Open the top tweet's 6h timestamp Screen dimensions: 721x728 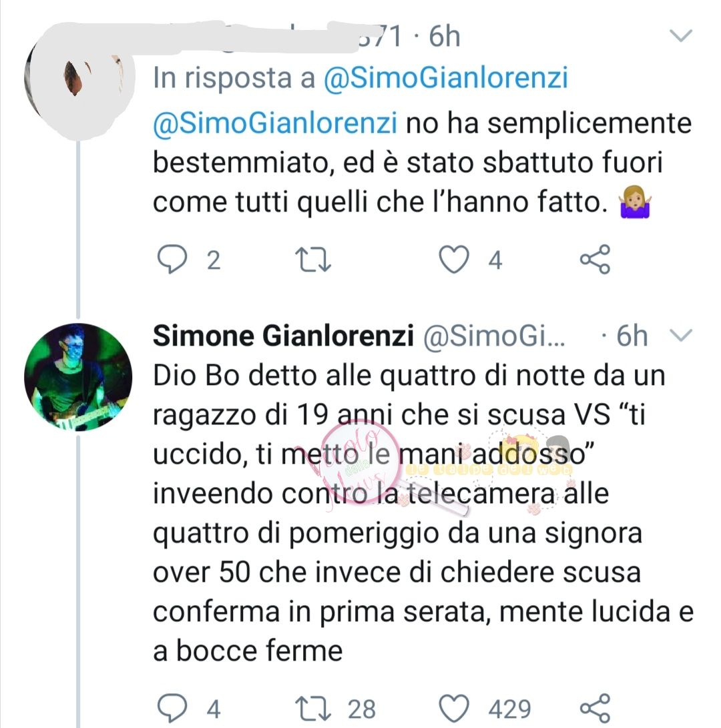click(445, 36)
